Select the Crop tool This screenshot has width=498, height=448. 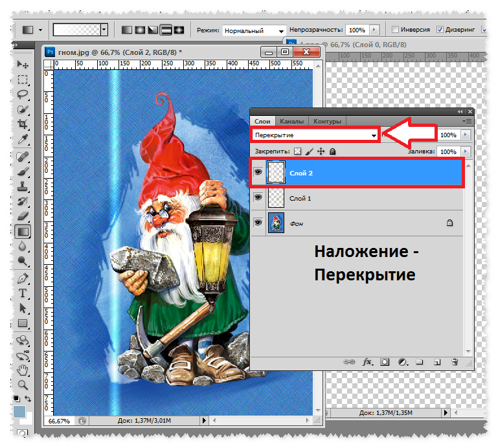click(23, 124)
